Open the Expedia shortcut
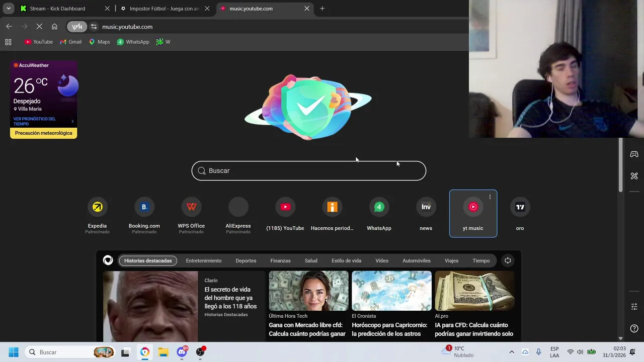Viewport: 644px width, 362px height. coord(97,213)
